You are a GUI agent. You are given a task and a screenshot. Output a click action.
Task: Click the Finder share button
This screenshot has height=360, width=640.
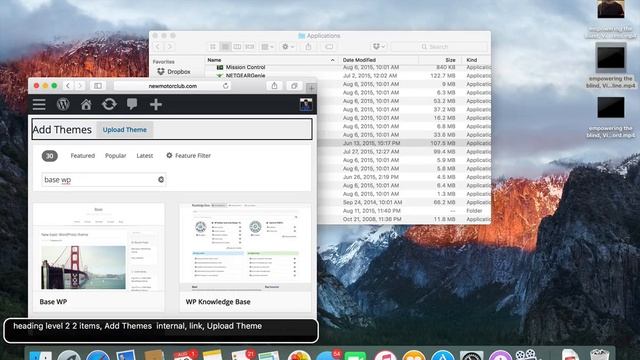pos(309,47)
